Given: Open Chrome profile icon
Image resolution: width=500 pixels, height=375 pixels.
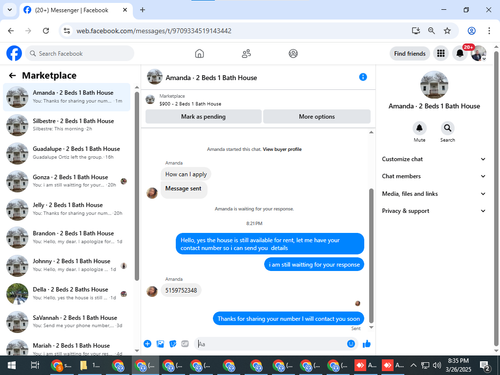Looking at the screenshot, I should [471, 31].
